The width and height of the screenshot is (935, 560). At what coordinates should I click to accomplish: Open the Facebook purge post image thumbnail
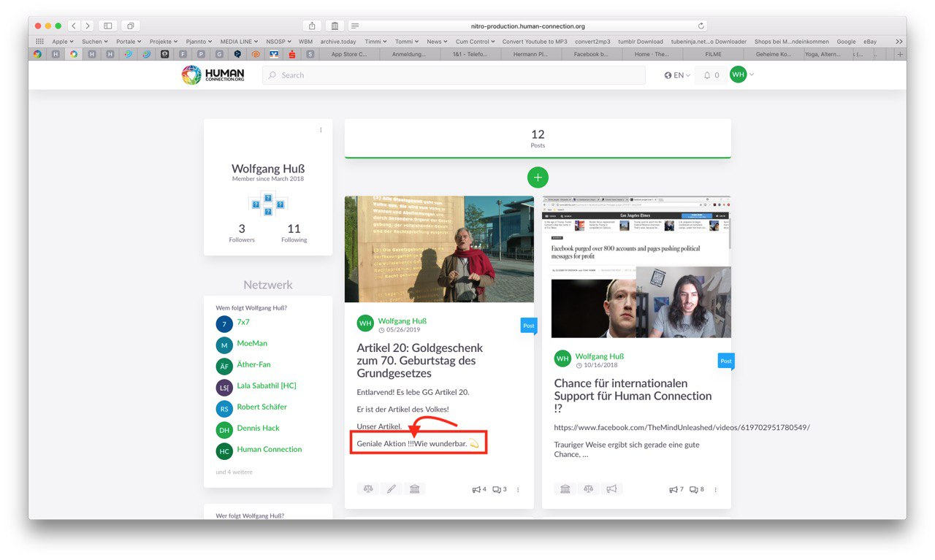point(636,266)
